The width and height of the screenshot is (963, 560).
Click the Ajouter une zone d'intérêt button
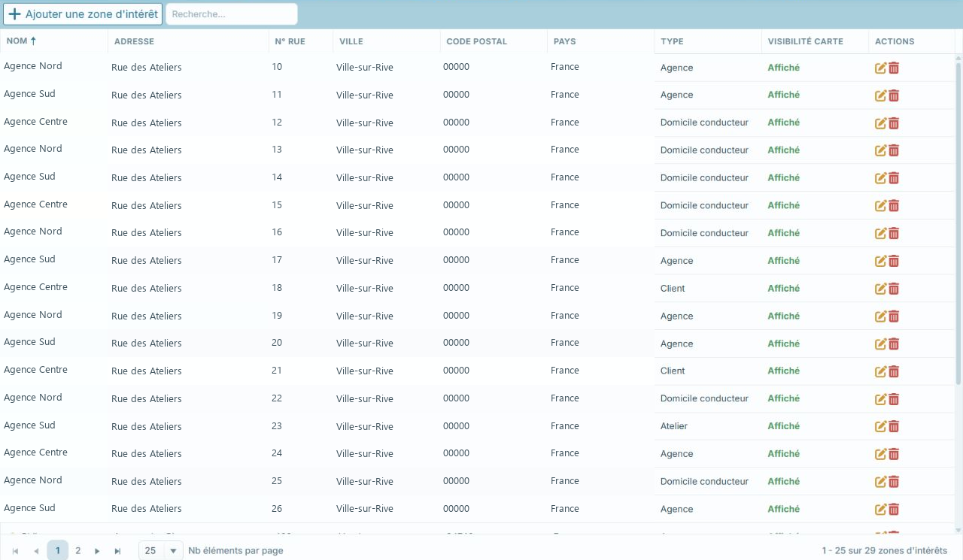pyautogui.click(x=83, y=14)
